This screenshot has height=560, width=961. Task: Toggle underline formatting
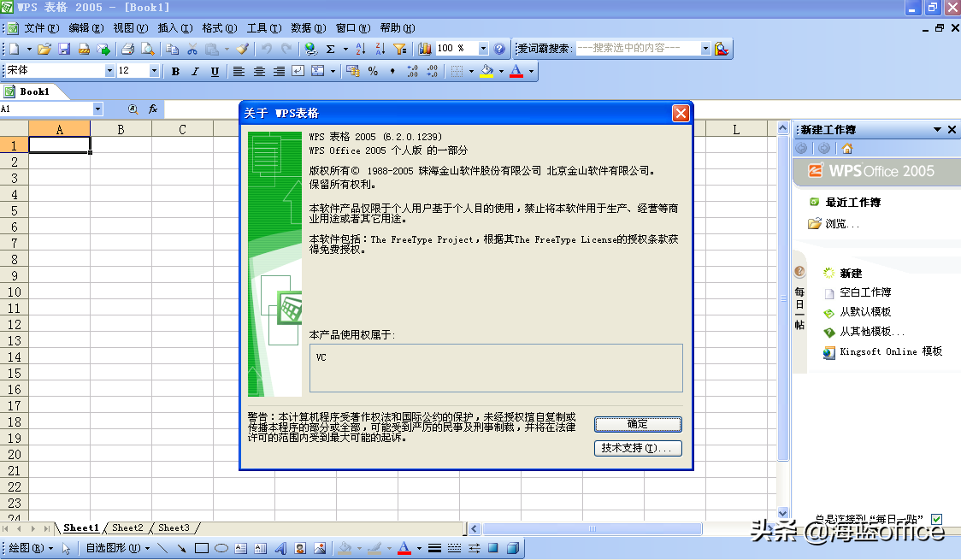coord(215,71)
